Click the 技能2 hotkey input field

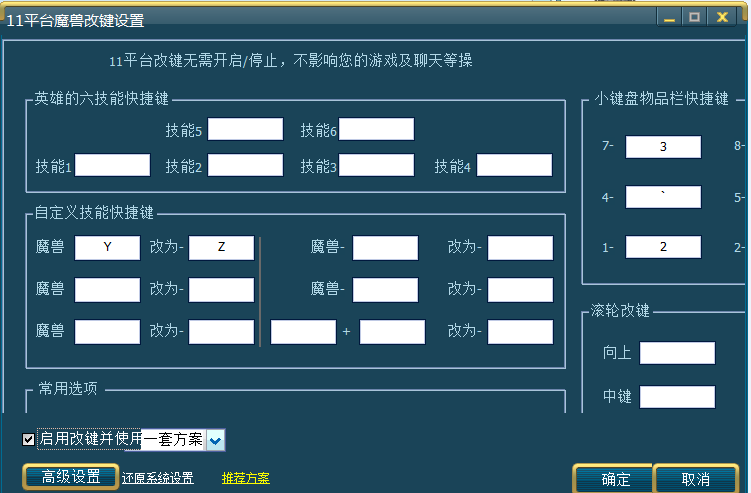[x=245, y=165]
